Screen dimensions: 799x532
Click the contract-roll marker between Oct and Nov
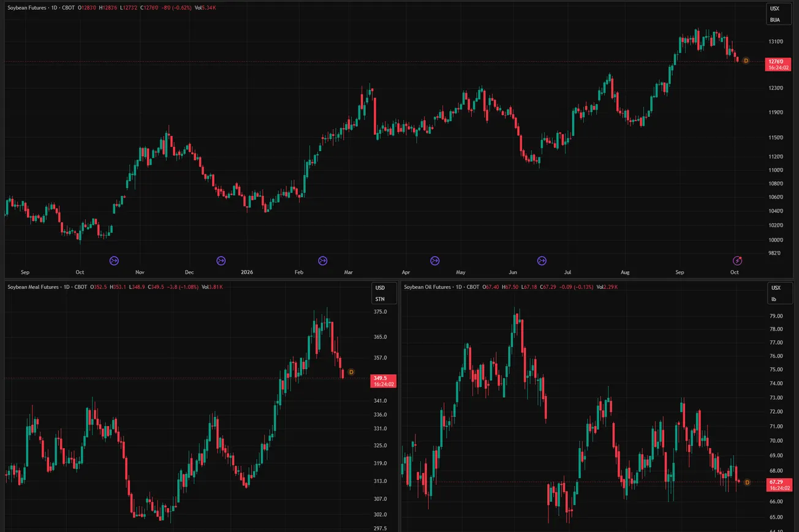pos(114,261)
